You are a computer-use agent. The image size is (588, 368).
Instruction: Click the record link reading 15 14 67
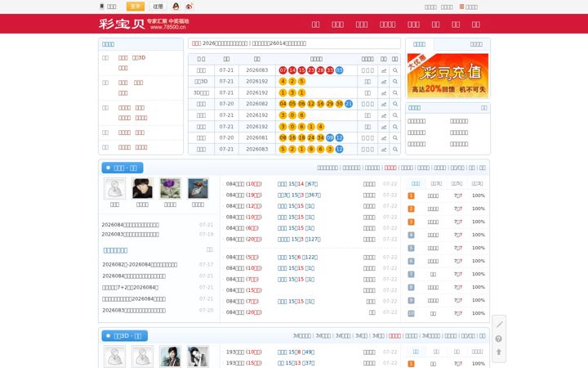click(297, 184)
